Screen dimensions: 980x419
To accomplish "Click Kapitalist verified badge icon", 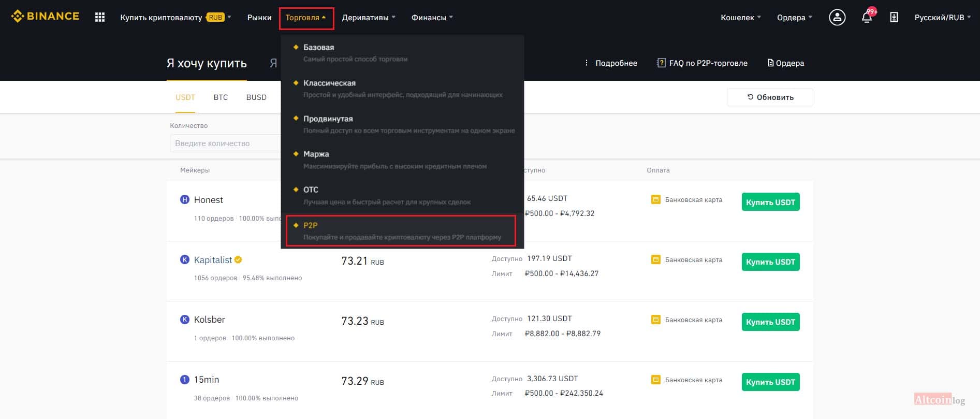I will tap(238, 259).
